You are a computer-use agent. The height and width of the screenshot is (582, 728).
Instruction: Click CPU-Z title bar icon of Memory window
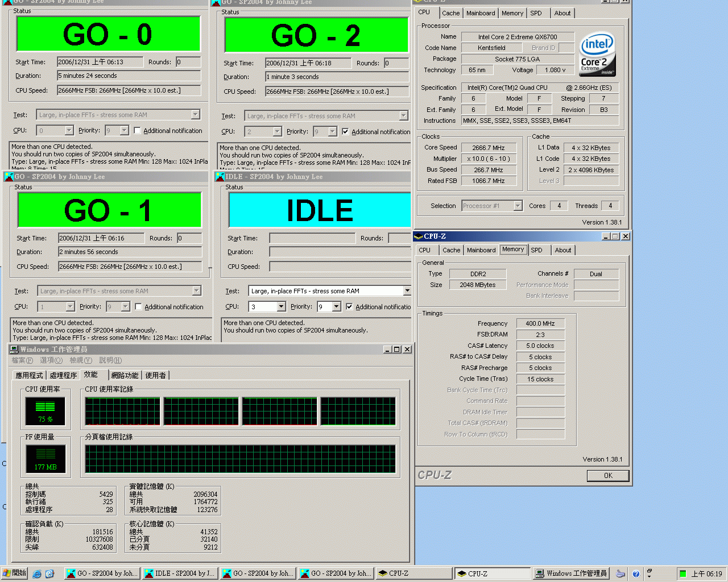(419, 236)
